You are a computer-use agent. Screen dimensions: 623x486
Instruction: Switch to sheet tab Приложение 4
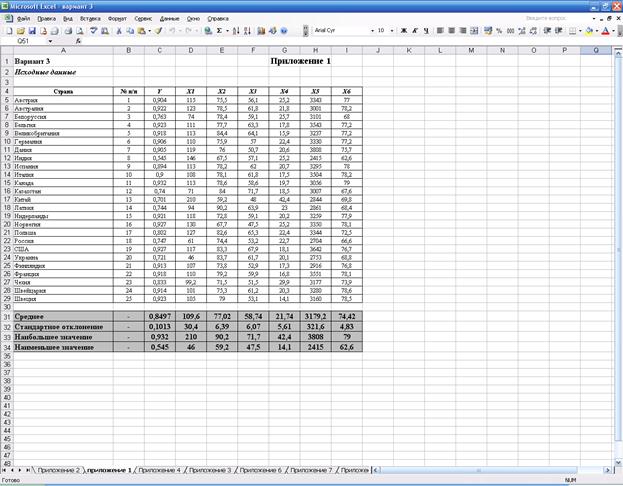click(x=160, y=470)
